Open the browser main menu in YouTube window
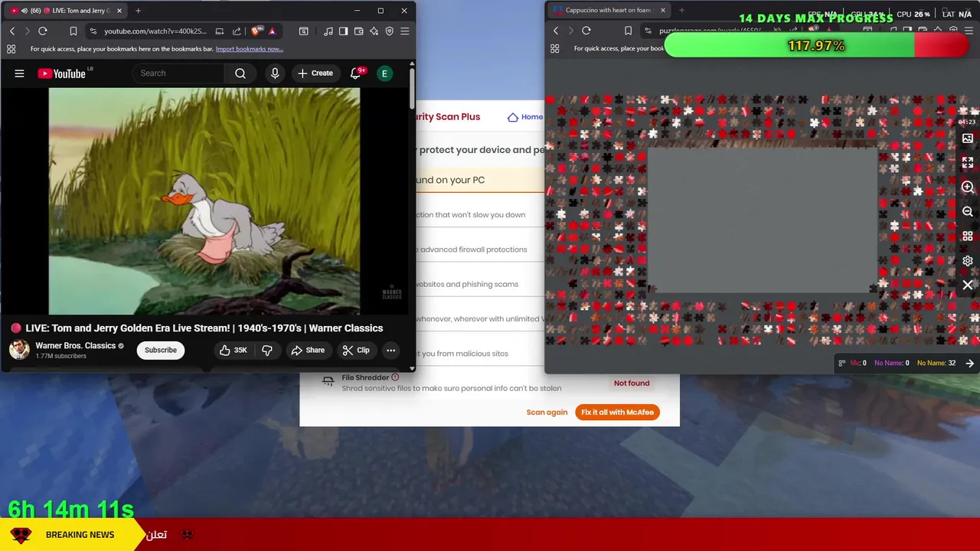 pos(404,31)
